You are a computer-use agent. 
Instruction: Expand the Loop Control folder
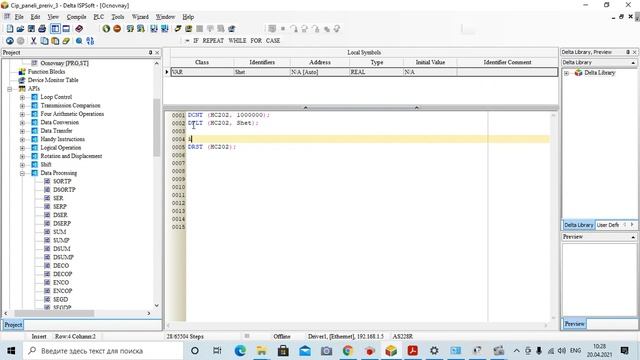point(22,97)
